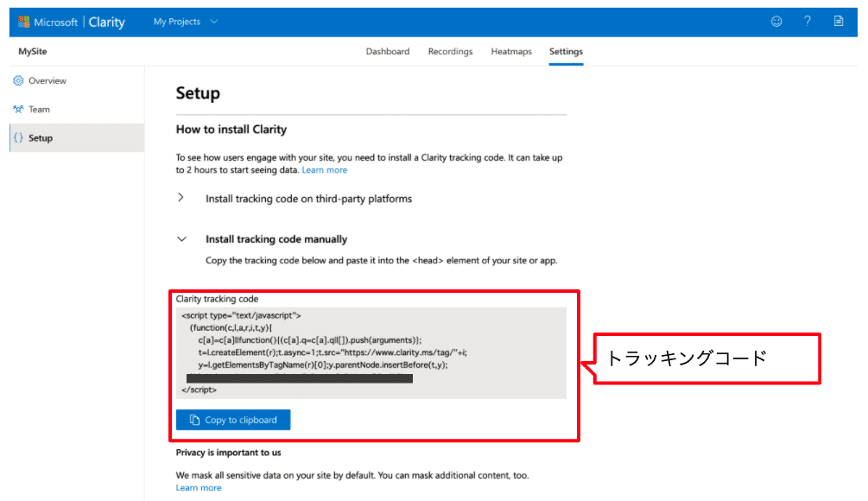Click the closing </script> line in code
The width and height of the screenshot is (868, 501).
200,390
